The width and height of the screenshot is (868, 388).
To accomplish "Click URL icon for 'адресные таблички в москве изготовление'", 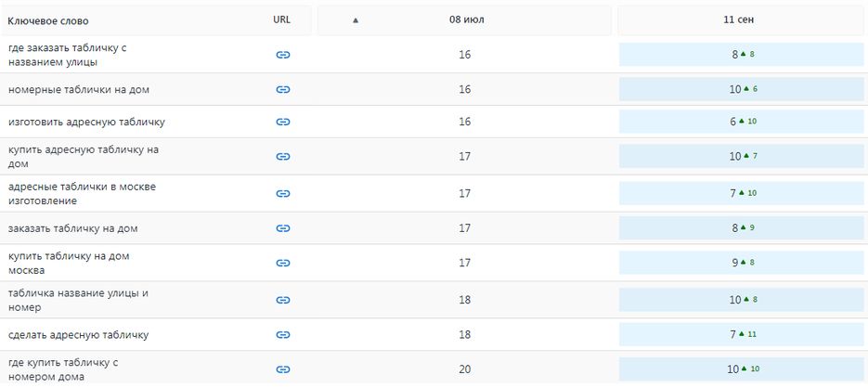I will [283, 194].
